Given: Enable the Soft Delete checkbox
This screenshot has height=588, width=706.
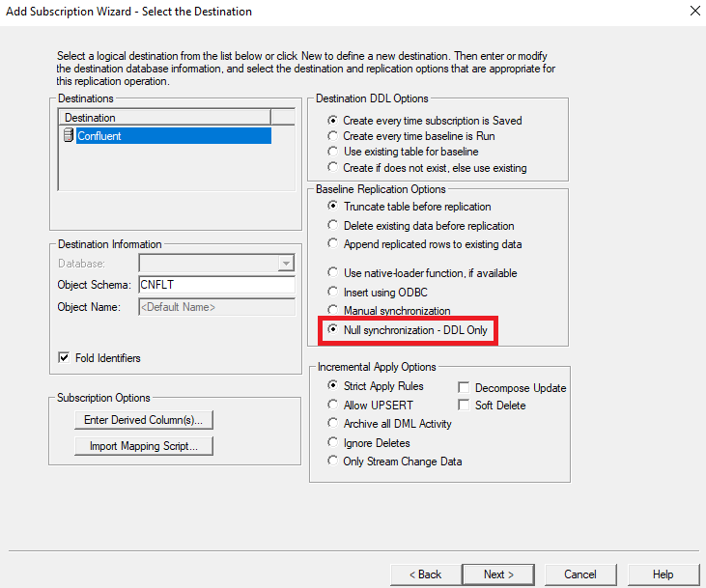Looking at the screenshot, I should click(464, 406).
